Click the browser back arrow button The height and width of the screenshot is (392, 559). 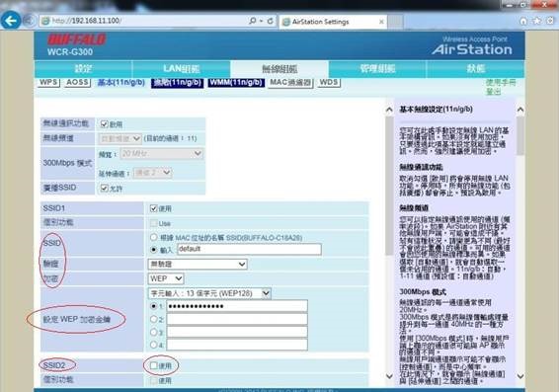pos(11,21)
